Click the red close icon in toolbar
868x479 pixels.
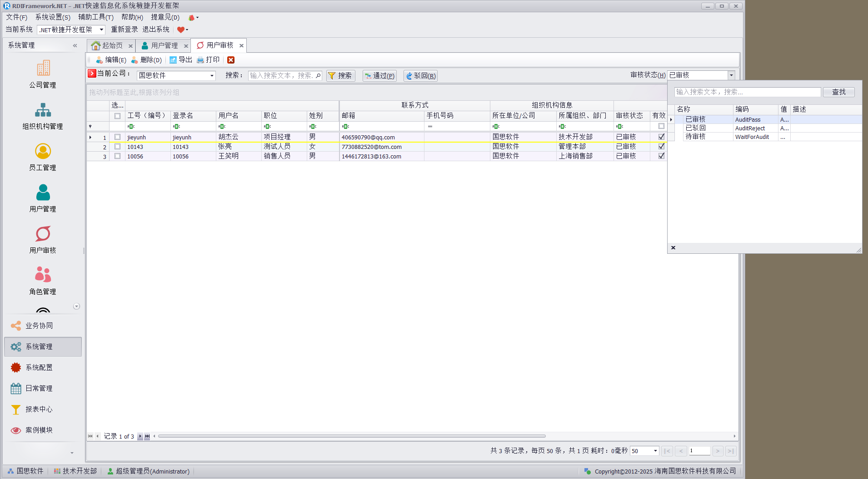(x=231, y=60)
